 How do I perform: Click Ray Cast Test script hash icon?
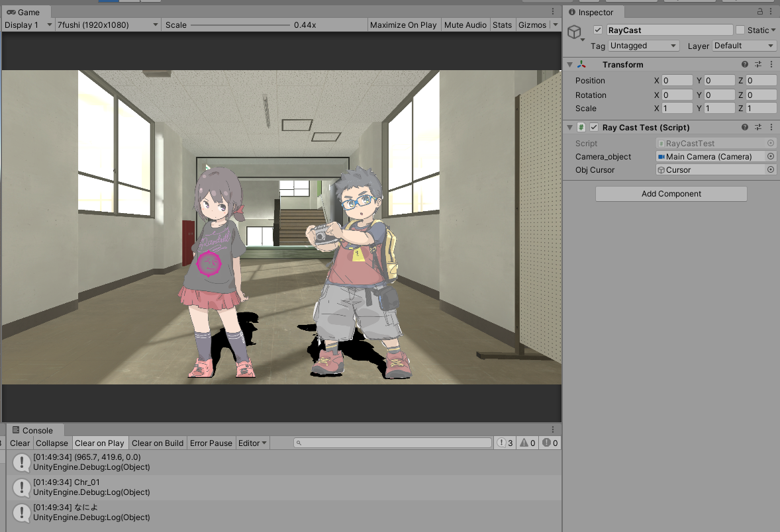coord(581,127)
